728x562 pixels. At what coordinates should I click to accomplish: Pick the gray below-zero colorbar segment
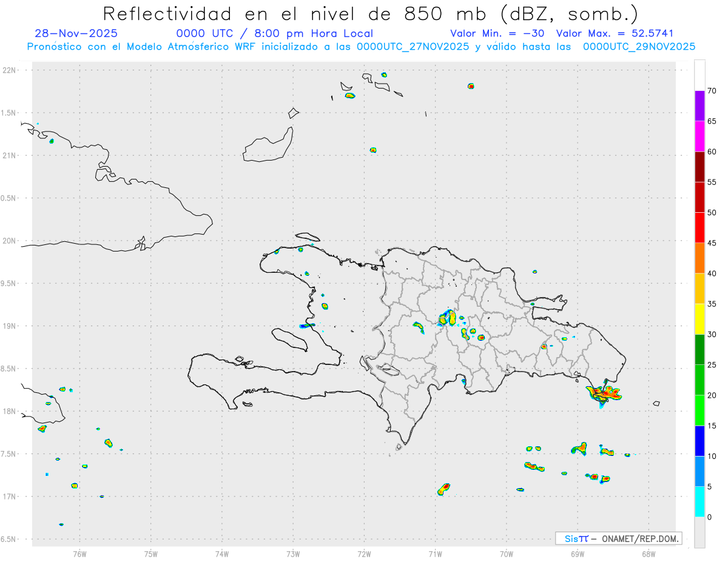pos(699,532)
